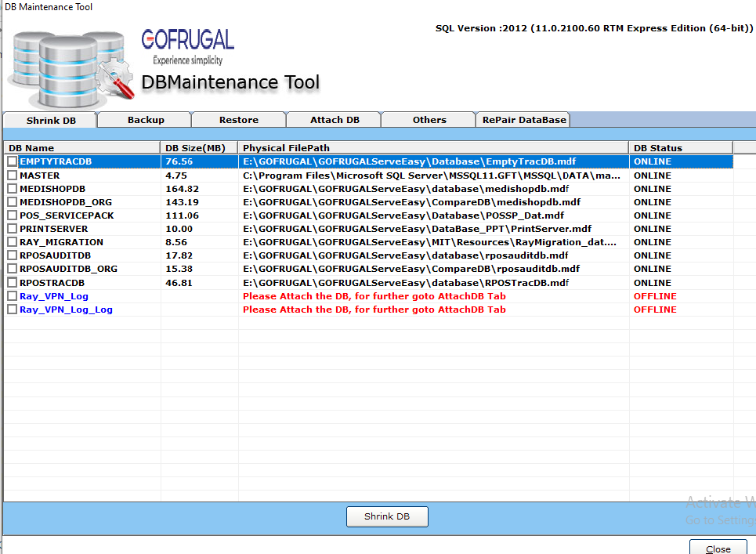
Task: Select the PRINTSERVER name cell
Action: point(53,229)
